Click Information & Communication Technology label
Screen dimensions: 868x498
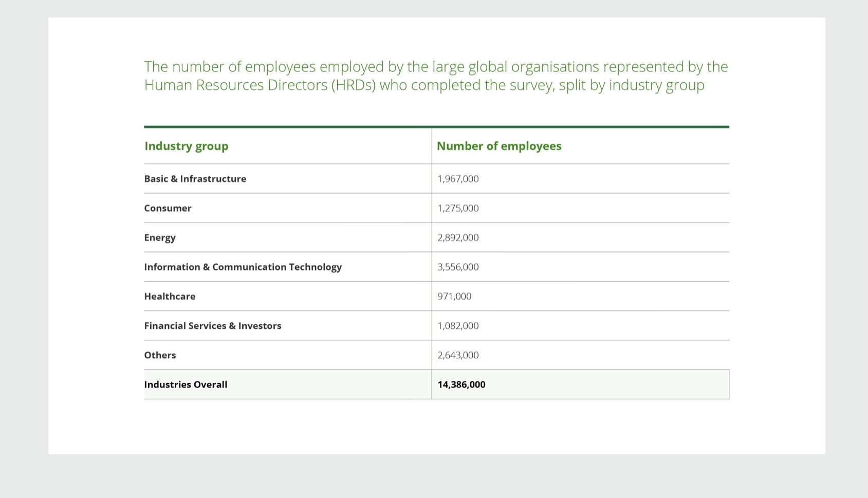(x=243, y=267)
